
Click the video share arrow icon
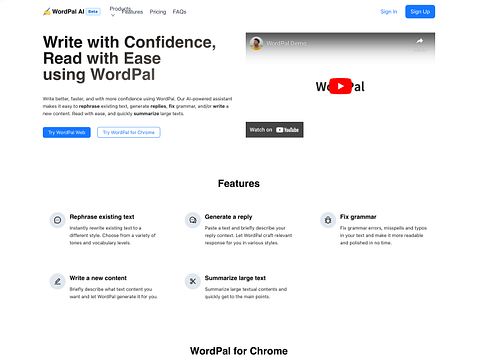420,41
